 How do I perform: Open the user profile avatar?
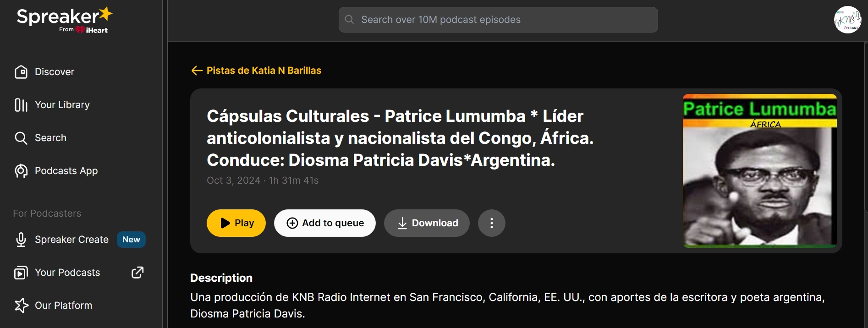click(847, 20)
